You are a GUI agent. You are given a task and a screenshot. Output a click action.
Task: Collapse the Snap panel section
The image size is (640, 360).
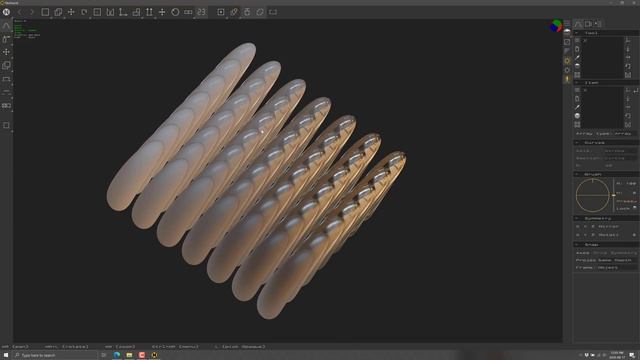577,244
